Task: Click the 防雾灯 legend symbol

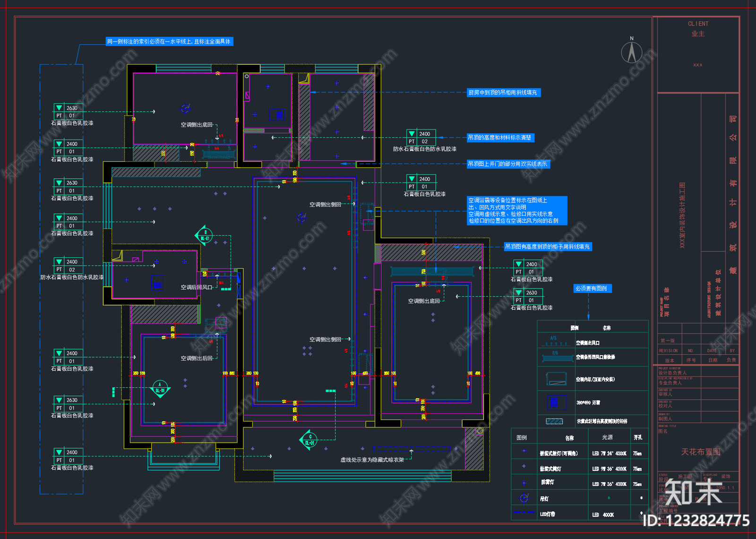Action: 524,483
